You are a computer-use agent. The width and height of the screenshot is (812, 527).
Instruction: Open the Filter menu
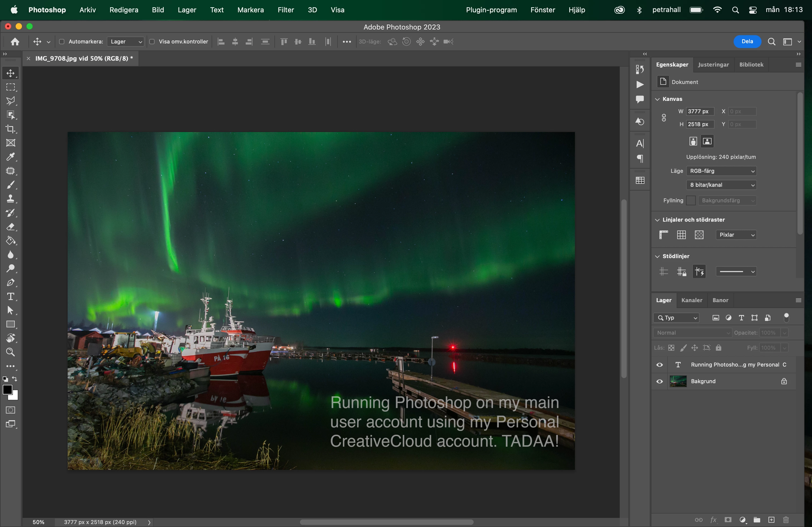pos(285,10)
